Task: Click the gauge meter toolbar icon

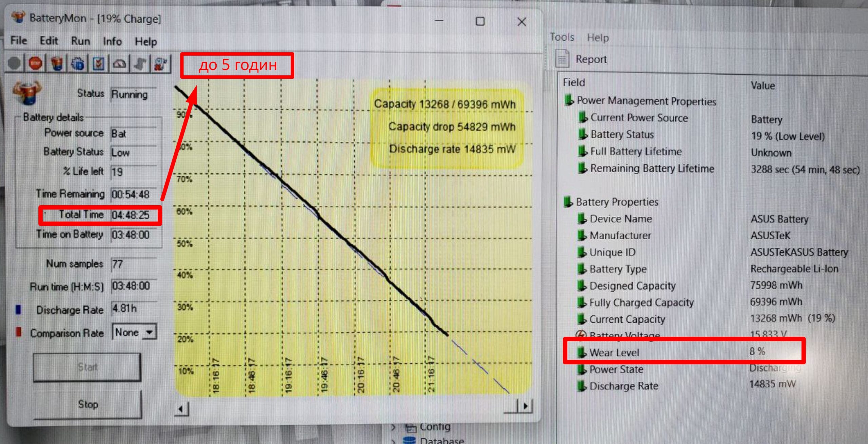Action: pyautogui.click(x=119, y=63)
